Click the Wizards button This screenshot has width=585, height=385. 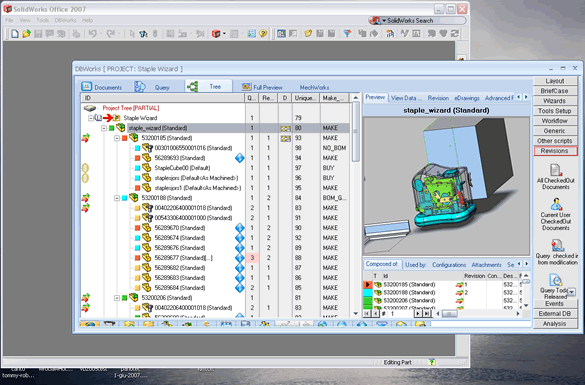(555, 101)
